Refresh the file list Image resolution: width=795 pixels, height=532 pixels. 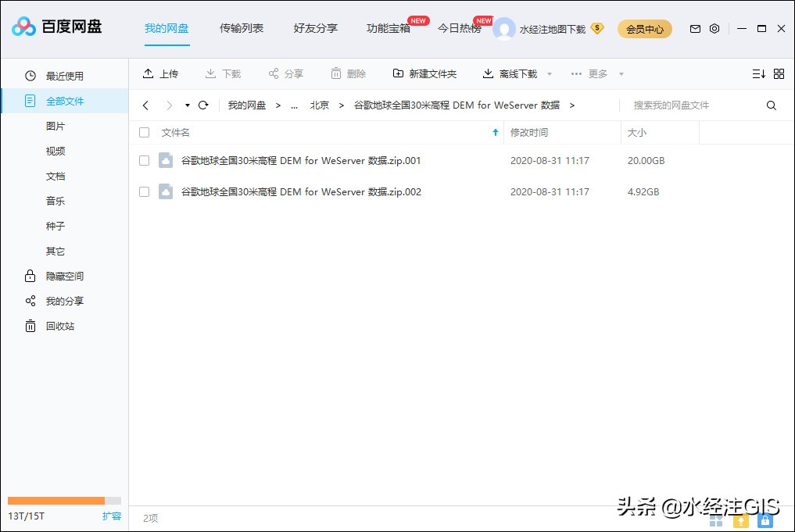pos(203,105)
